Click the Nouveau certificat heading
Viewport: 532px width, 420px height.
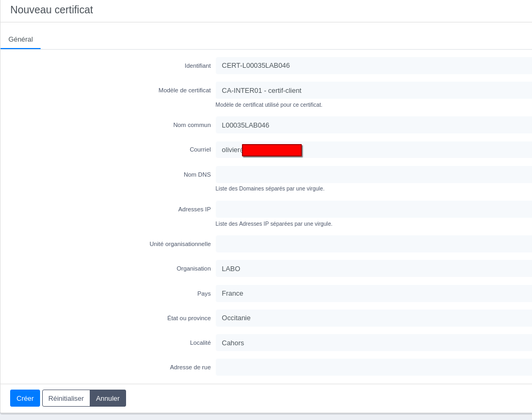(52, 10)
